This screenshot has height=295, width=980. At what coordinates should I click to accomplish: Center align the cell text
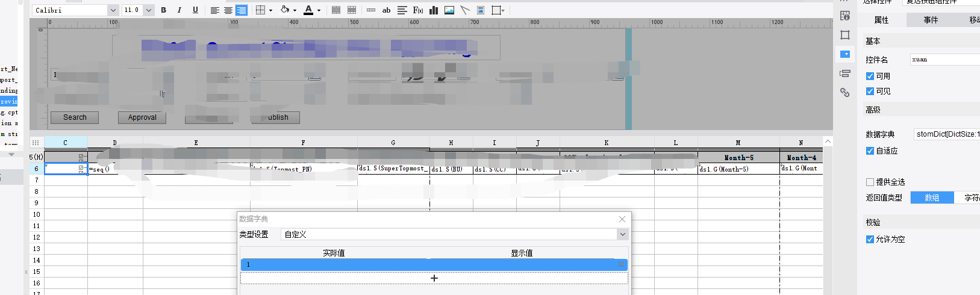pos(228,10)
